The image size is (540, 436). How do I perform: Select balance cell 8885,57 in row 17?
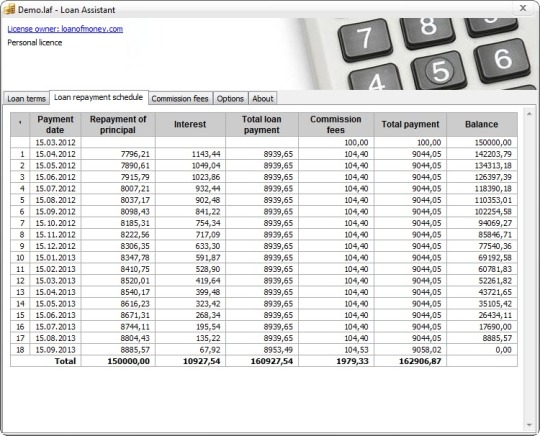click(482, 338)
